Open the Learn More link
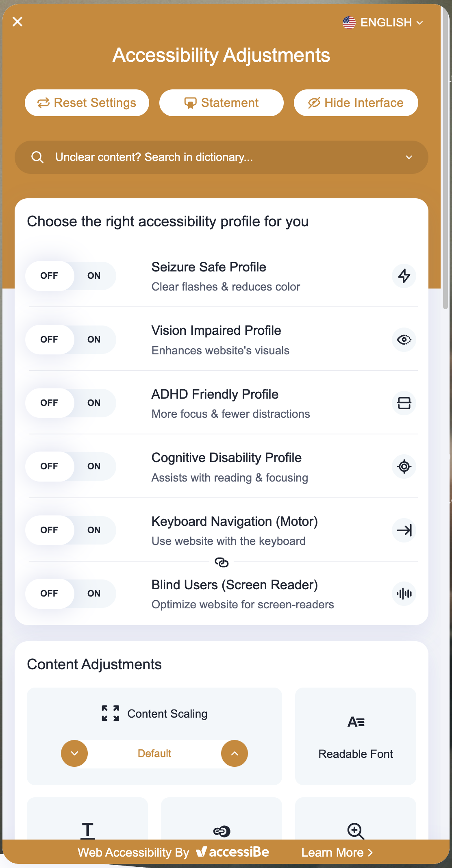Image resolution: width=452 pixels, height=868 pixels. [x=337, y=853]
